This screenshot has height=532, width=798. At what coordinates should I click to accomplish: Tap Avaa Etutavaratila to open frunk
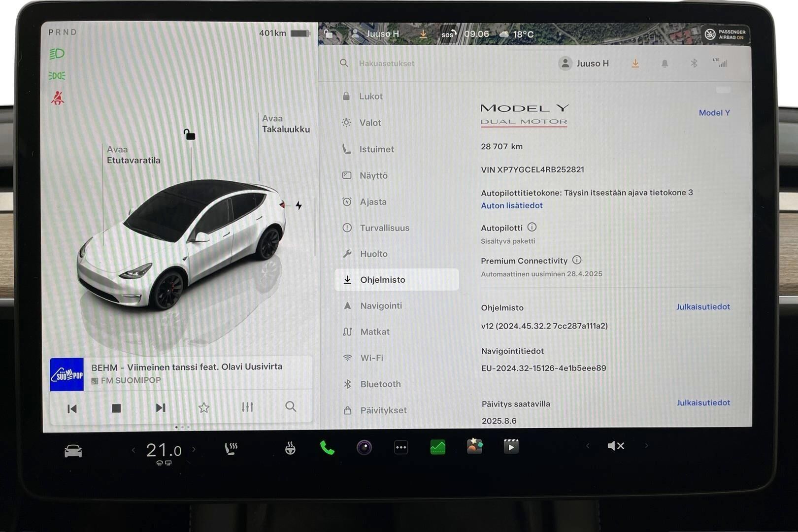(133, 155)
